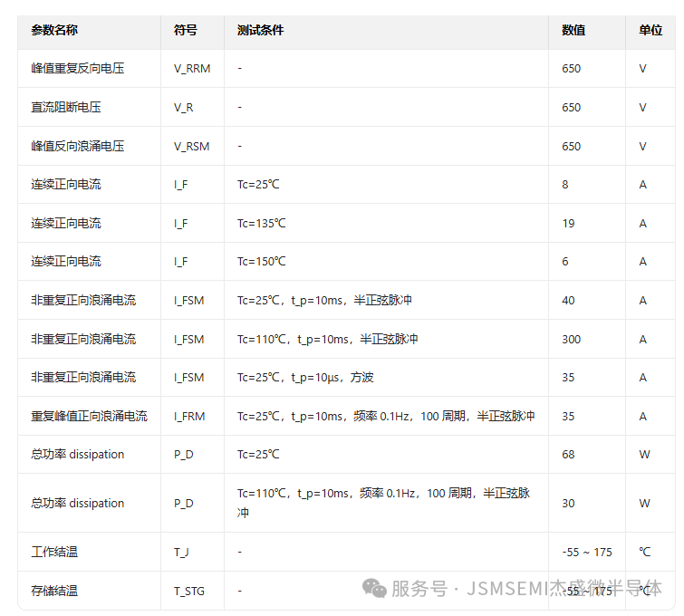
Task: Click the T_J symbol cell
Action: point(182,552)
